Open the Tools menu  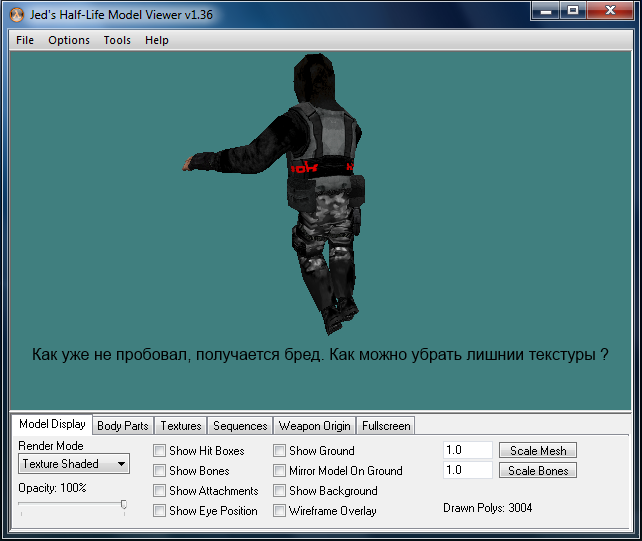pyautogui.click(x=117, y=40)
